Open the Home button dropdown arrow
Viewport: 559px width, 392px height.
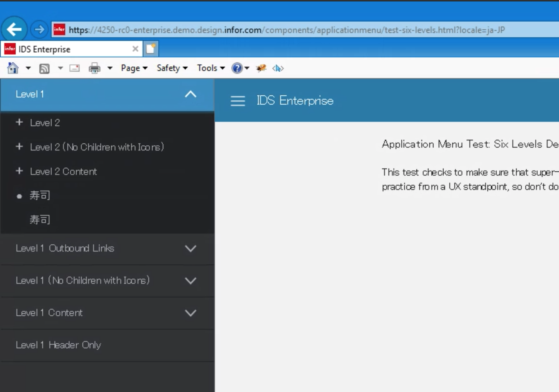coord(28,68)
